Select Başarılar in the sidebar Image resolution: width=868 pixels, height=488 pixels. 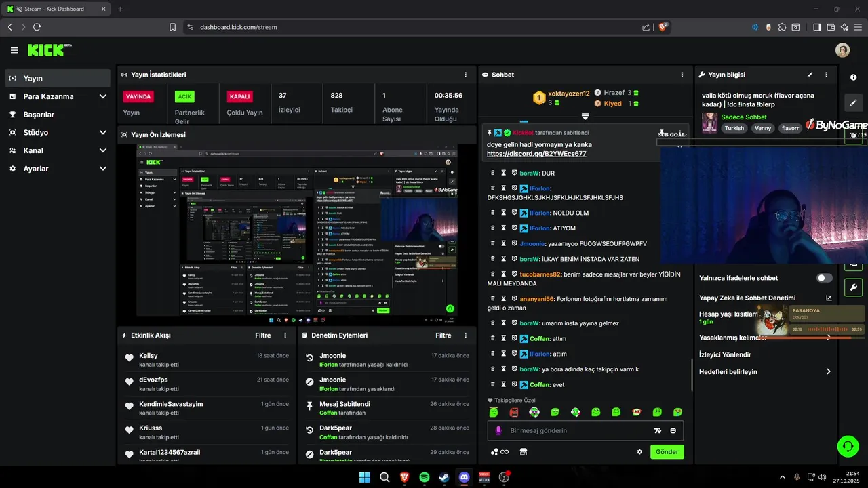[58, 114]
